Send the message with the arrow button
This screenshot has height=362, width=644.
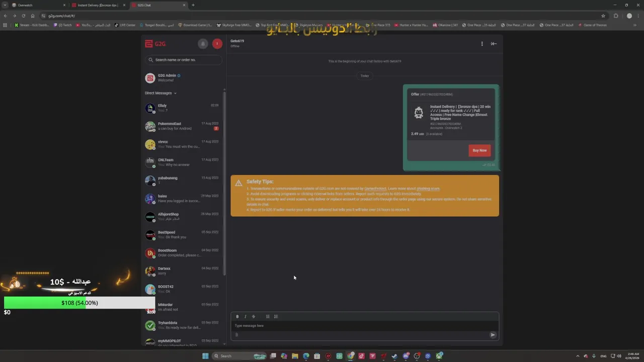click(493, 335)
